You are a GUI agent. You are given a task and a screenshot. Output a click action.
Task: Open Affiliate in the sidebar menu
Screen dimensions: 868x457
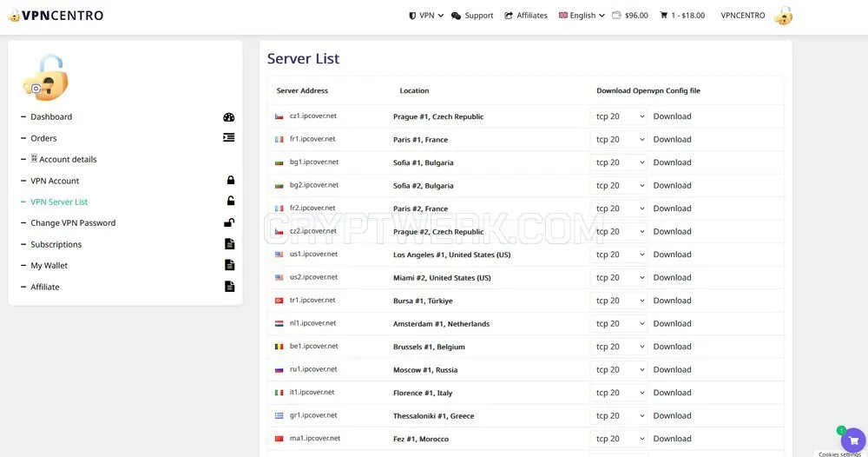(45, 287)
